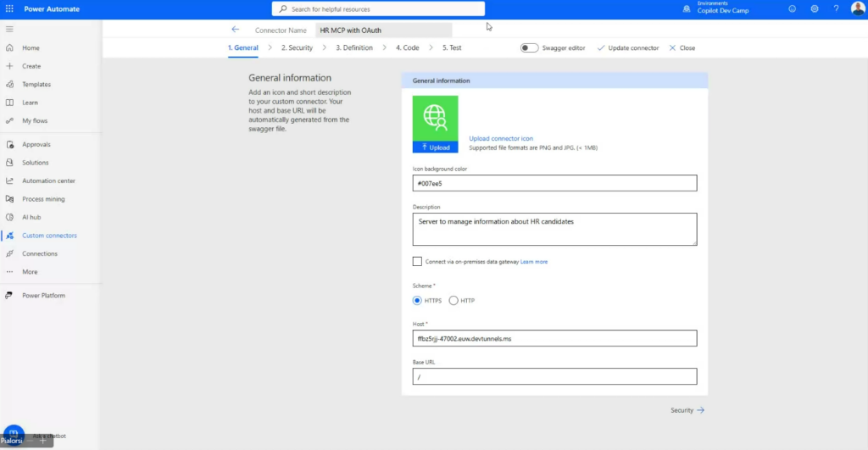Click the back arrow beside Connector Name

tap(236, 30)
